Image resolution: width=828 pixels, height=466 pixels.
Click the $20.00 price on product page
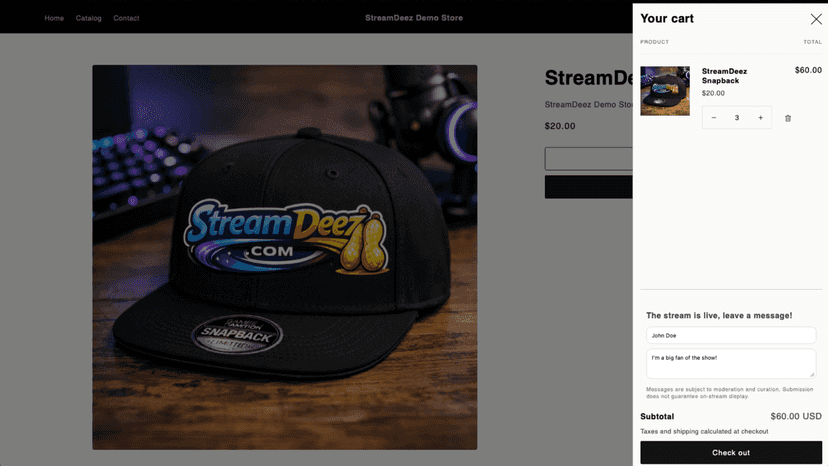560,126
